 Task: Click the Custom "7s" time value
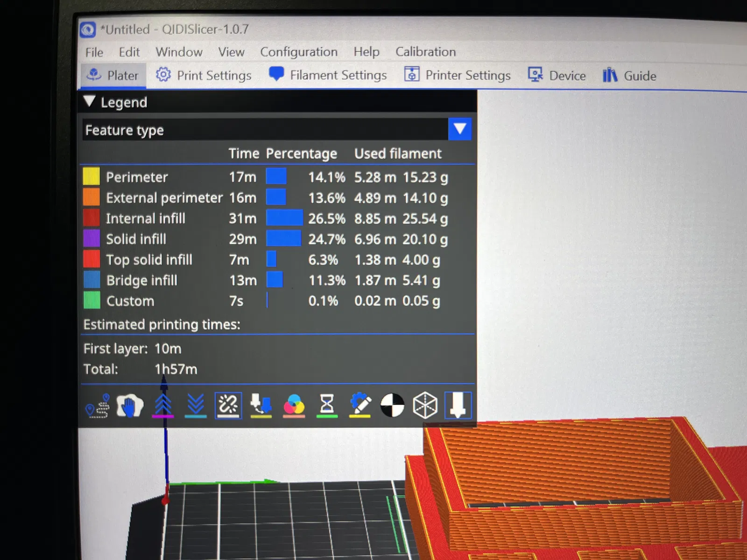pos(236,301)
